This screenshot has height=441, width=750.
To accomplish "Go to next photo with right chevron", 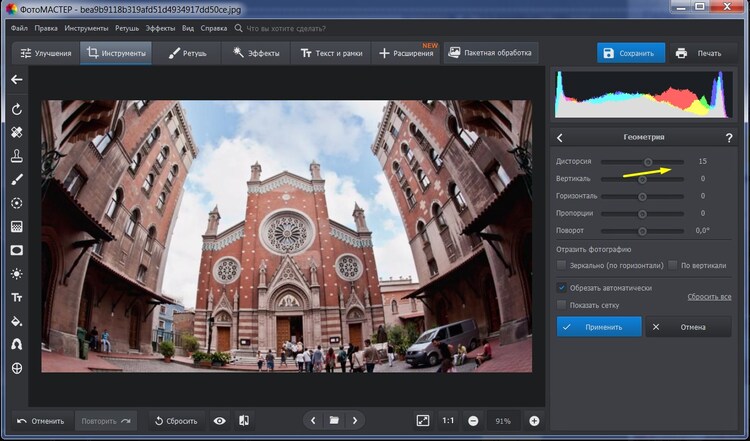I will coord(356,421).
